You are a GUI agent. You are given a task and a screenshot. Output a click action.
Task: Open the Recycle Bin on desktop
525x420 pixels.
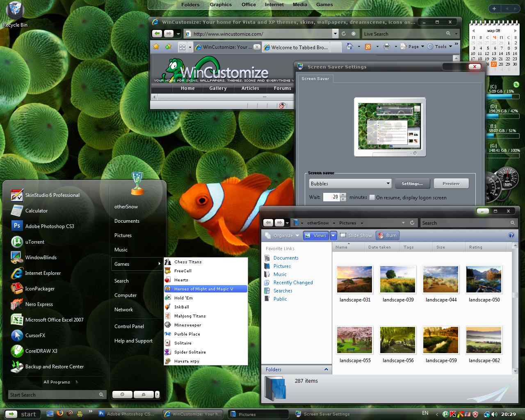click(x=15, y=14)
